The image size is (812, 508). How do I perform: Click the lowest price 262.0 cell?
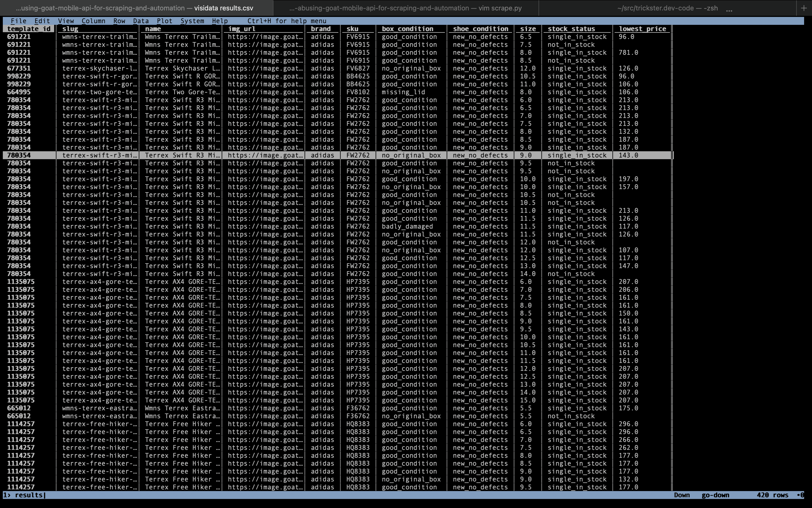click(628, 448)
